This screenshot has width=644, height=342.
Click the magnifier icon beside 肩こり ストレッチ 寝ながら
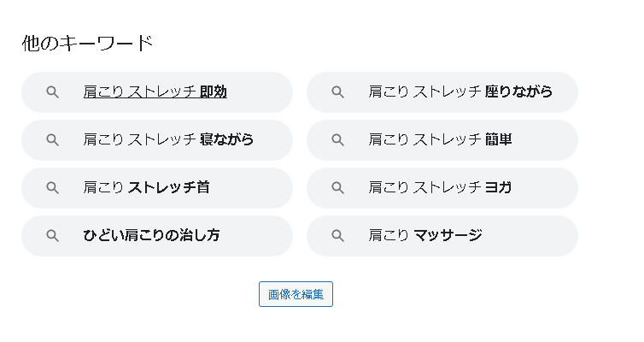point(53,140)
